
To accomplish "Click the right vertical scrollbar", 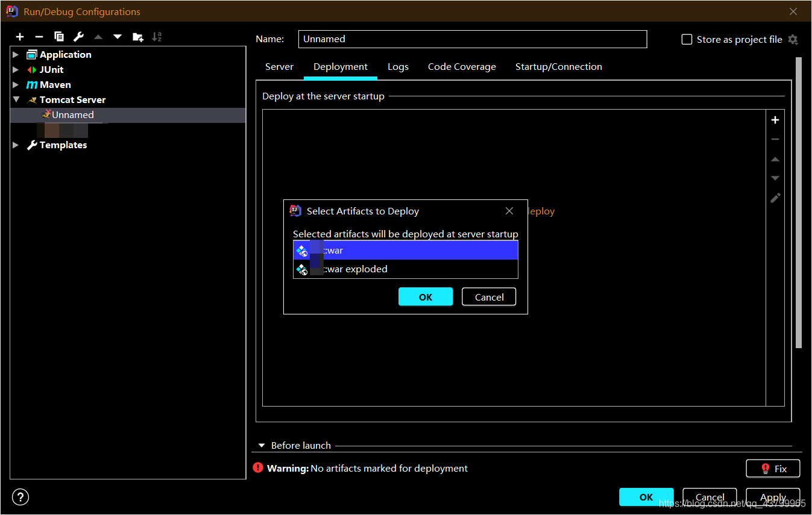I will click(x=798, y=202).
